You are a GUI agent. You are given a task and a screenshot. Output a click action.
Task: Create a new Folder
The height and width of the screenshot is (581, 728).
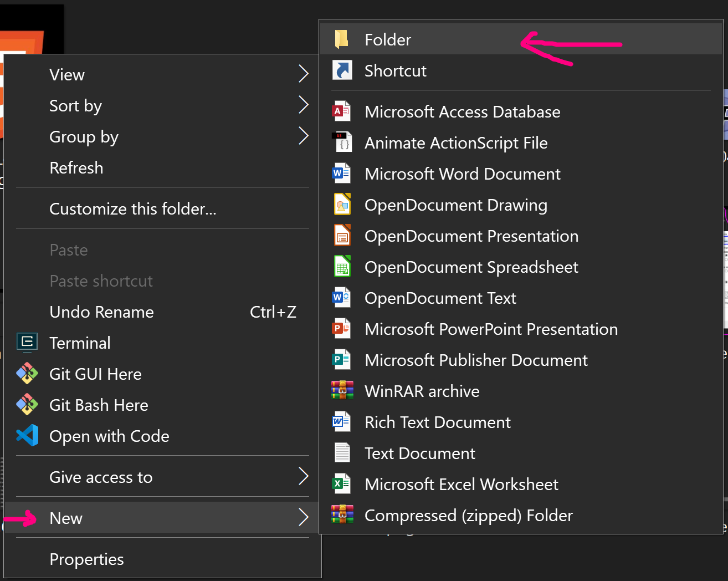[521, 39]
